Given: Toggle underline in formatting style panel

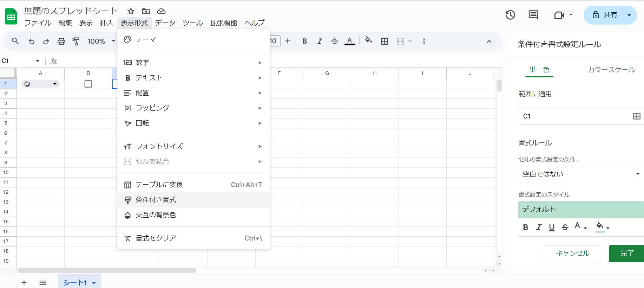Looking at the screenshot, I should pyautogui.click(x=552, y=228).
